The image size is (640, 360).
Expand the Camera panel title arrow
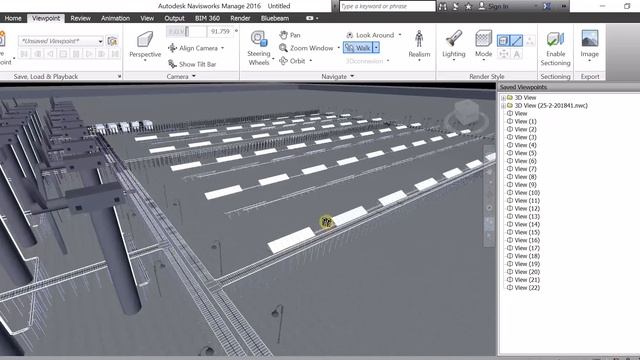194,76
